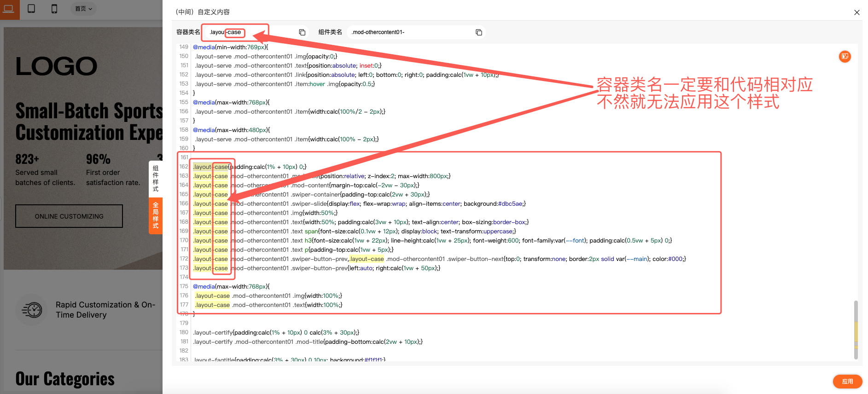Copy the component class name

pyautogui.click(x=479, y=32)
